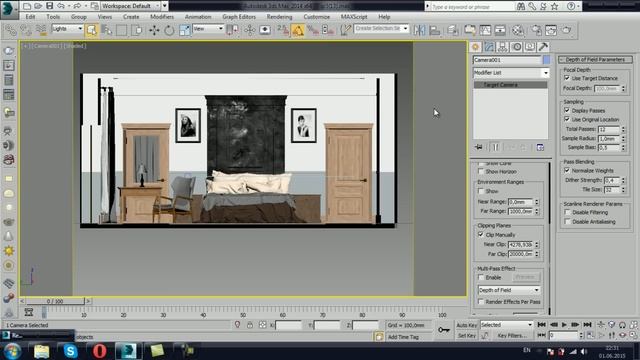Enable Disable Filtering checkbox

pos(567,212)
